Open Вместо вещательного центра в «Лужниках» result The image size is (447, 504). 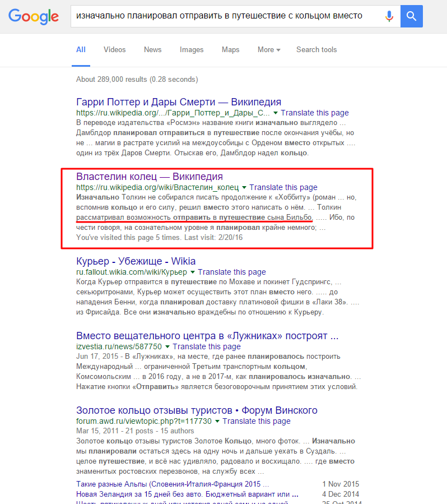click(x=207, y=336)
